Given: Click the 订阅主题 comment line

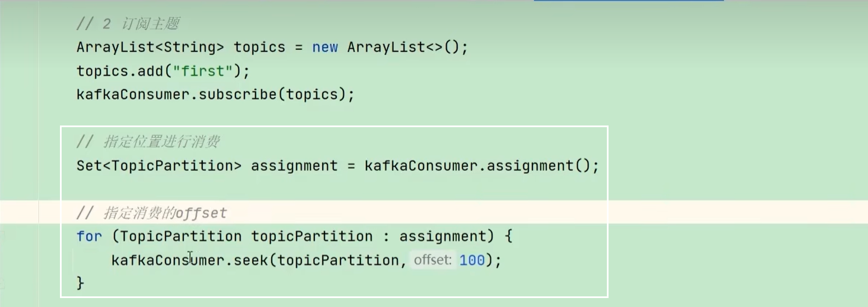Looking at the screenshot, I should pyautogui.click(x=128, y=24).
